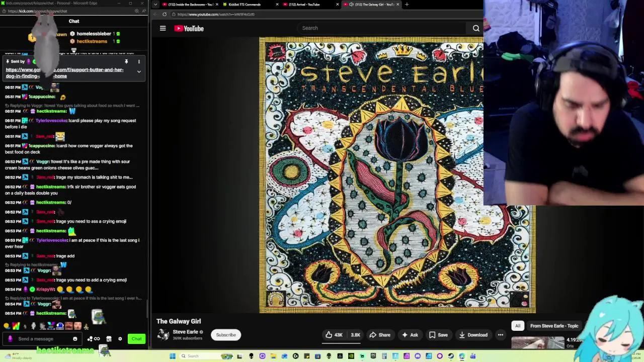Go to the YouTube home logo
The width and height of the screenshot is (644, 362).
pos(189,29)
